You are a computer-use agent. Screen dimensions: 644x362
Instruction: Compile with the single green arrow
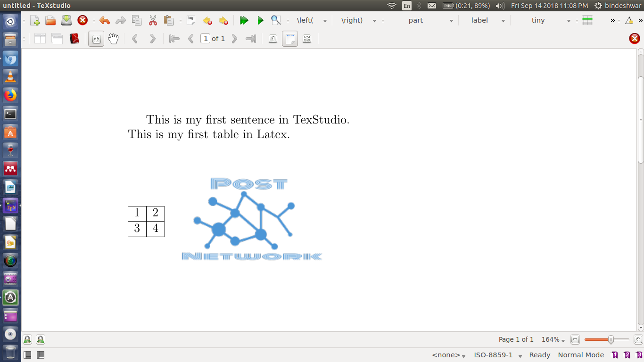[260, 20]
